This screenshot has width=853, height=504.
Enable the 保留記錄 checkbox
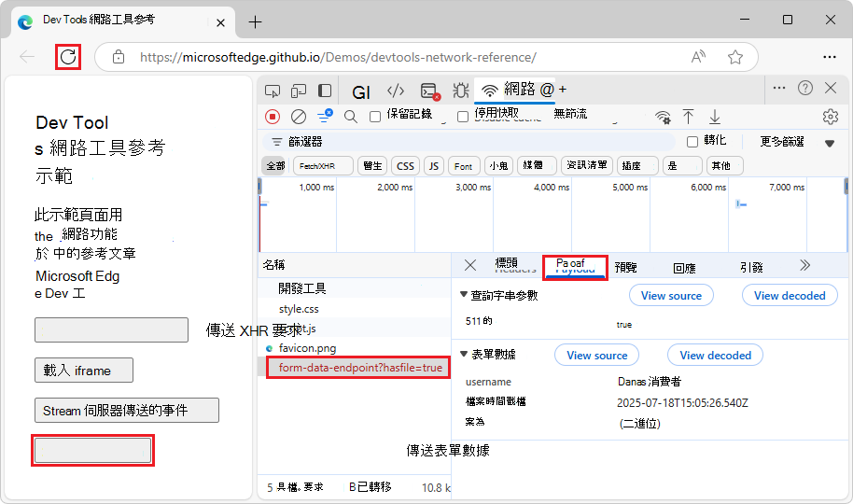tap(375, 117)
